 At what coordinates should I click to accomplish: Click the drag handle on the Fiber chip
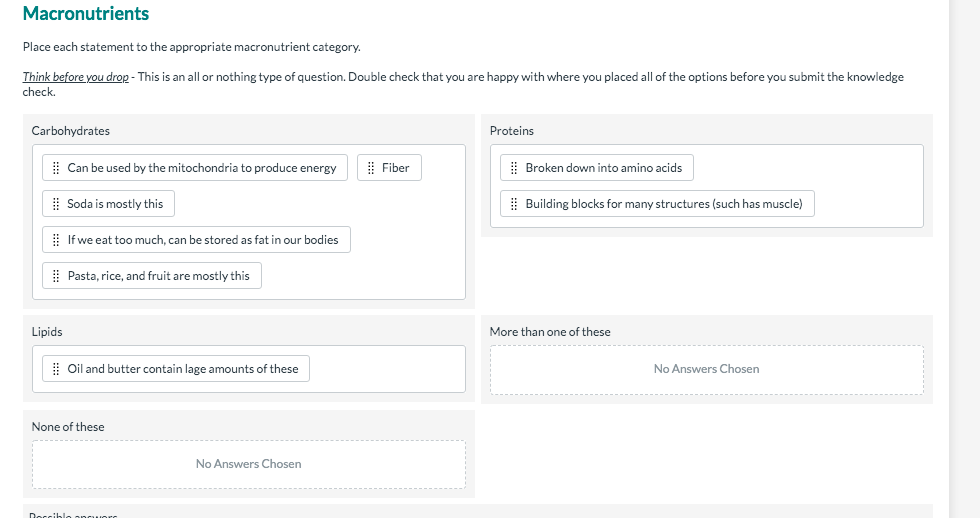[x=372, y=168]
